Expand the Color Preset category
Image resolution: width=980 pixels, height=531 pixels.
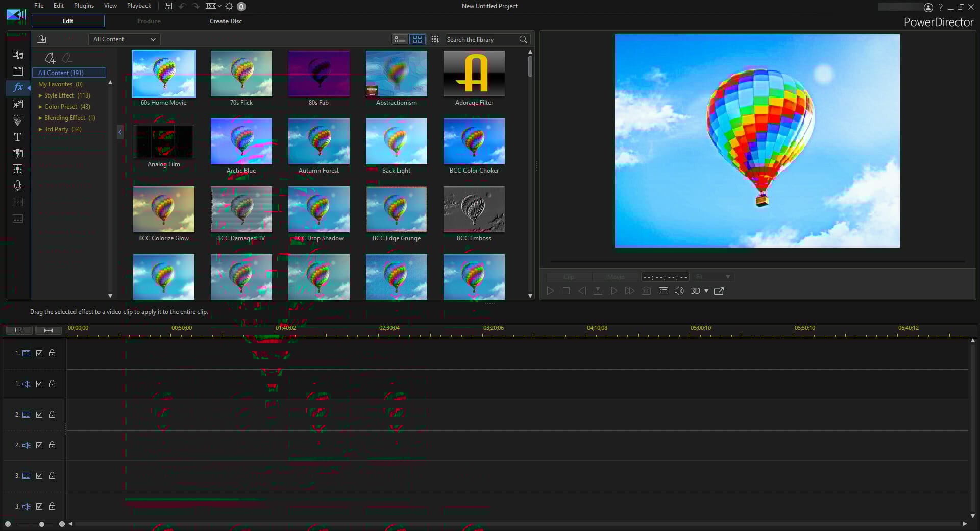coord(40,107)
